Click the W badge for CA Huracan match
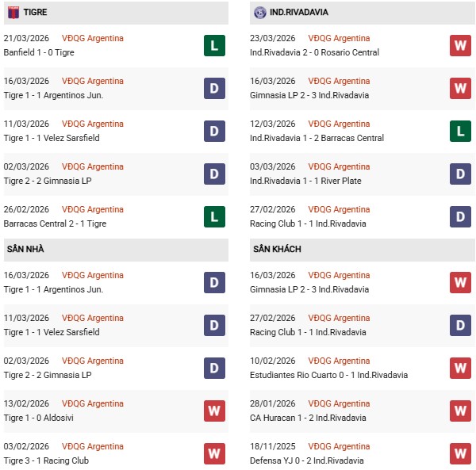Image resolution: width=476 pixels, height=470 pixels. [x=460, y=411]
